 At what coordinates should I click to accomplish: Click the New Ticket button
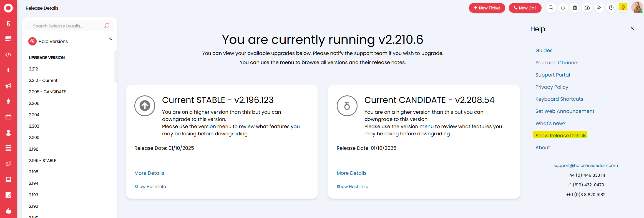point(487,8)
